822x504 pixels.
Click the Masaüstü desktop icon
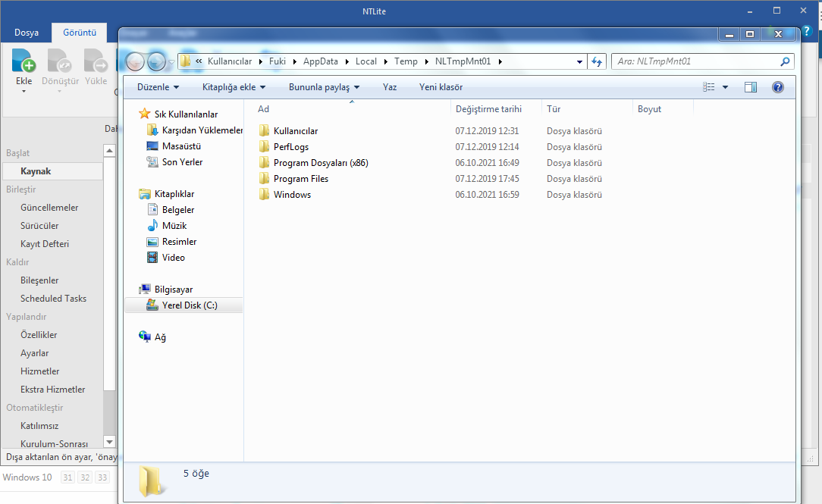[x=152, y=146]
